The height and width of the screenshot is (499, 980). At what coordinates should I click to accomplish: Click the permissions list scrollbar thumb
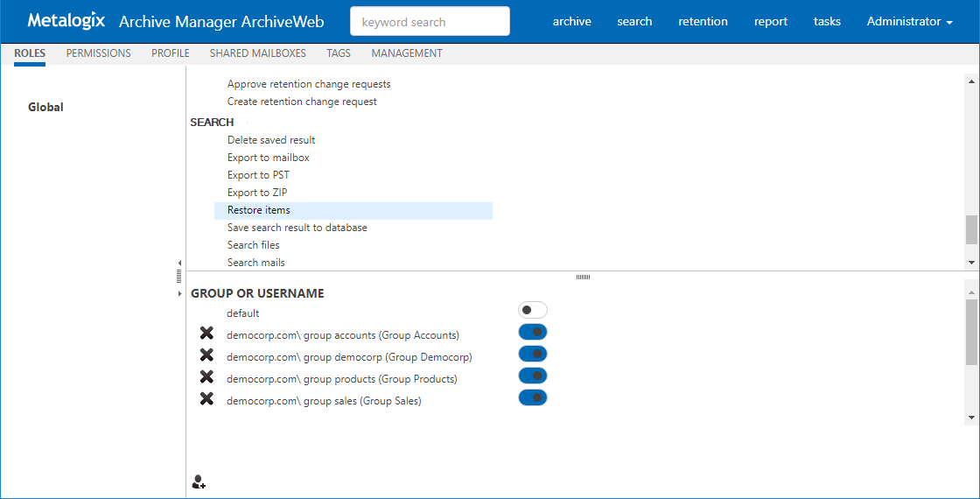click(971, 229)
